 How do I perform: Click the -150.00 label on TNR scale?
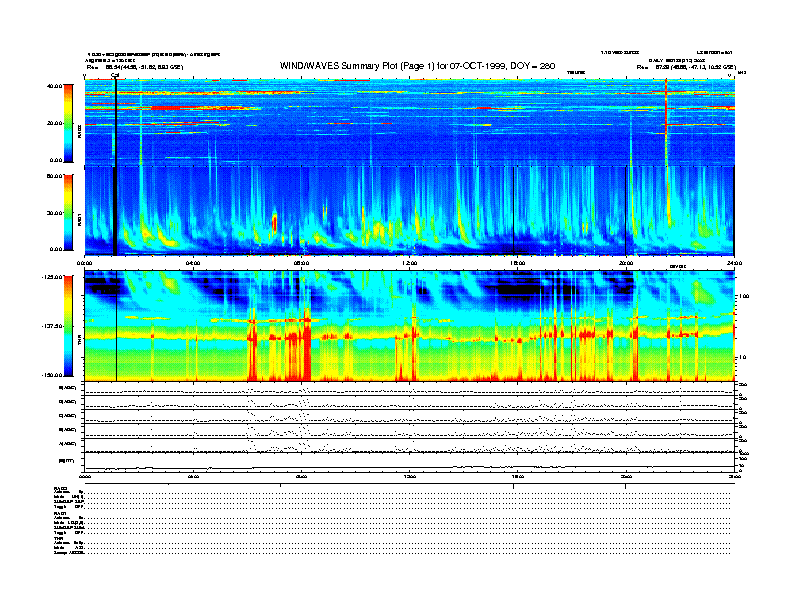pos(53,375)
